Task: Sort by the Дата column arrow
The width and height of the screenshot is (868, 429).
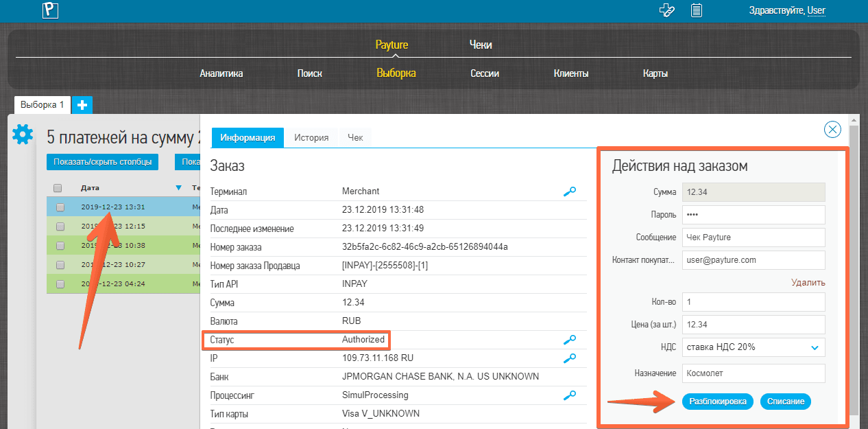Action: pos(178,187)
